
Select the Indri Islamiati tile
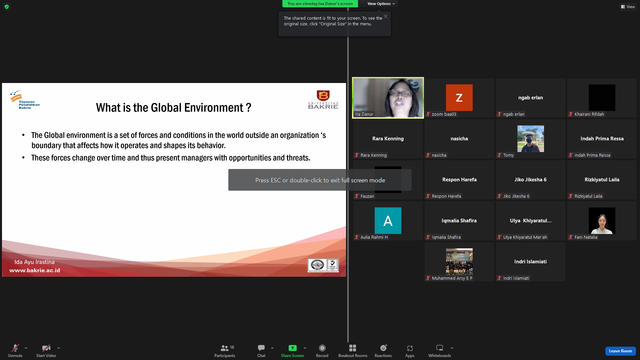[x=531, y=262]
